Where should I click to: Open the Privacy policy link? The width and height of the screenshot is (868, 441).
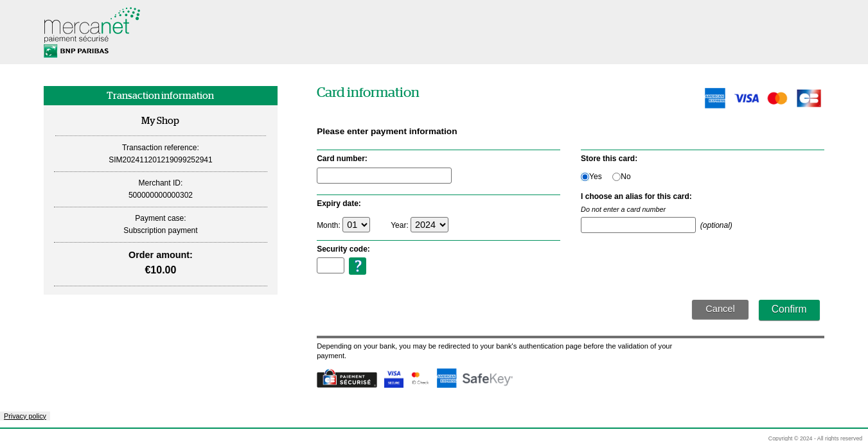[x=25, y=416]
